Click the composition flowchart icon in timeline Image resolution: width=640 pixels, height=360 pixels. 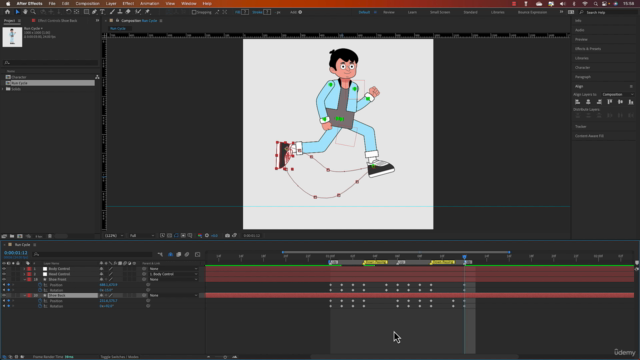[x=160, y=254]
